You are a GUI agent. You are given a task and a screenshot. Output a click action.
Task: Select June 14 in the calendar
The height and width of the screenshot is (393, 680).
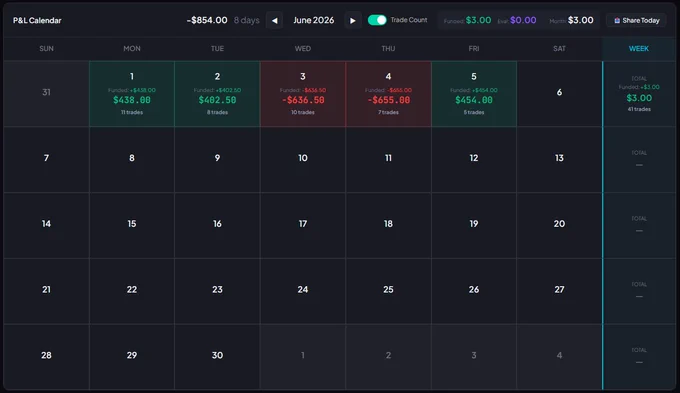[x=46, y=226]
